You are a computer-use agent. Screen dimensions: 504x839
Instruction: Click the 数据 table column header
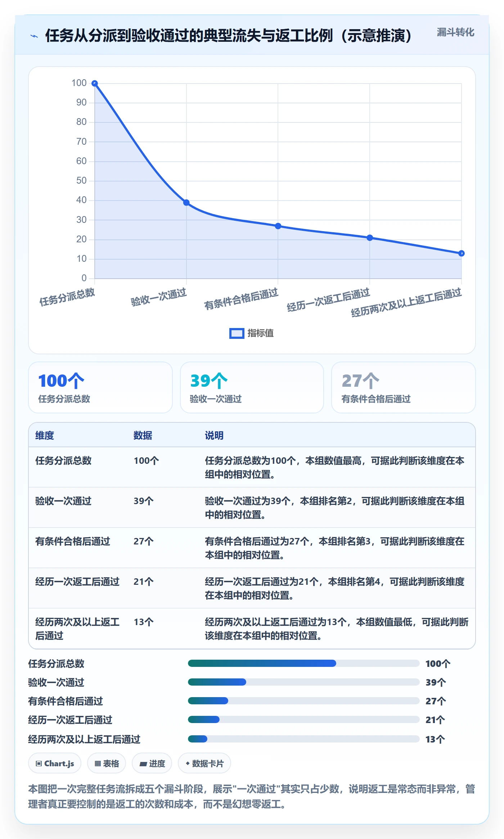(143, 435)
